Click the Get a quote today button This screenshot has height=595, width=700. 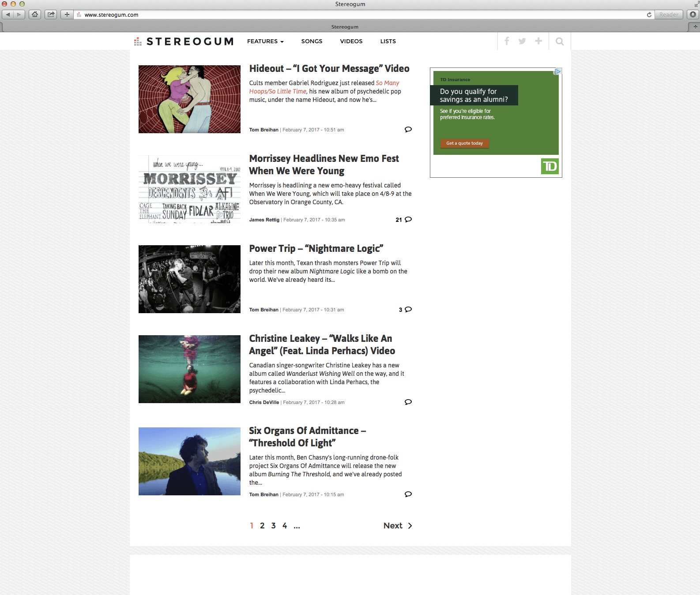point(464,143)
